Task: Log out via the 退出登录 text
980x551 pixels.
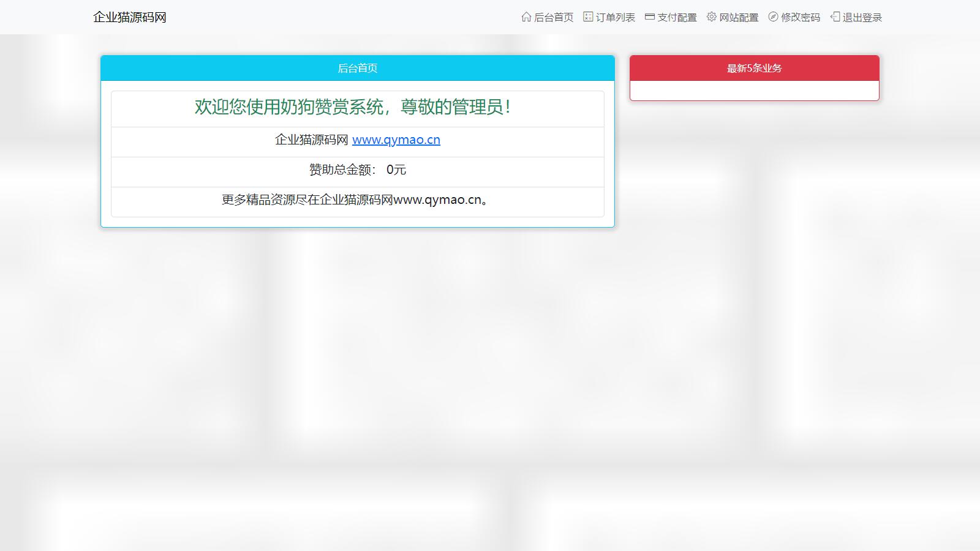Action: tap(862, 17)
